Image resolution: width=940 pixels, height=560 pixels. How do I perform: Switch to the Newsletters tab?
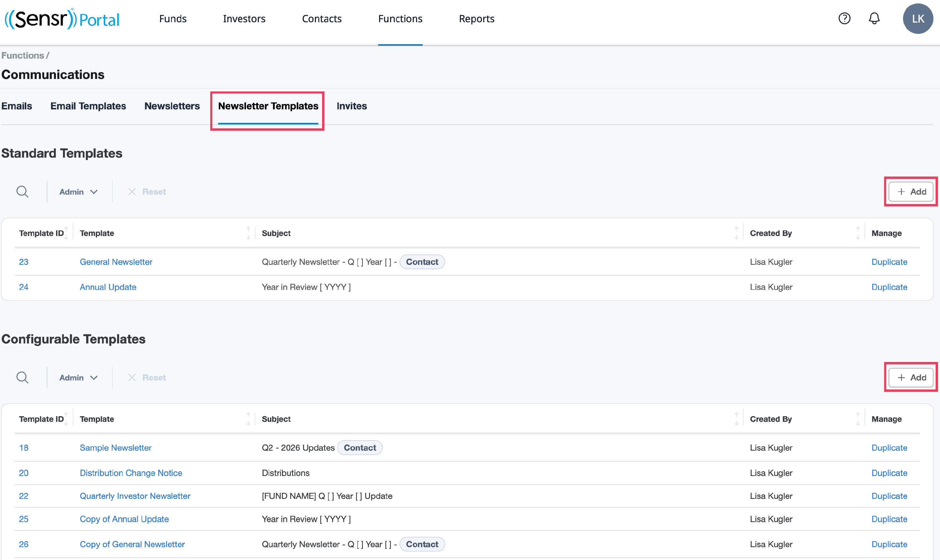click(172, 106)
